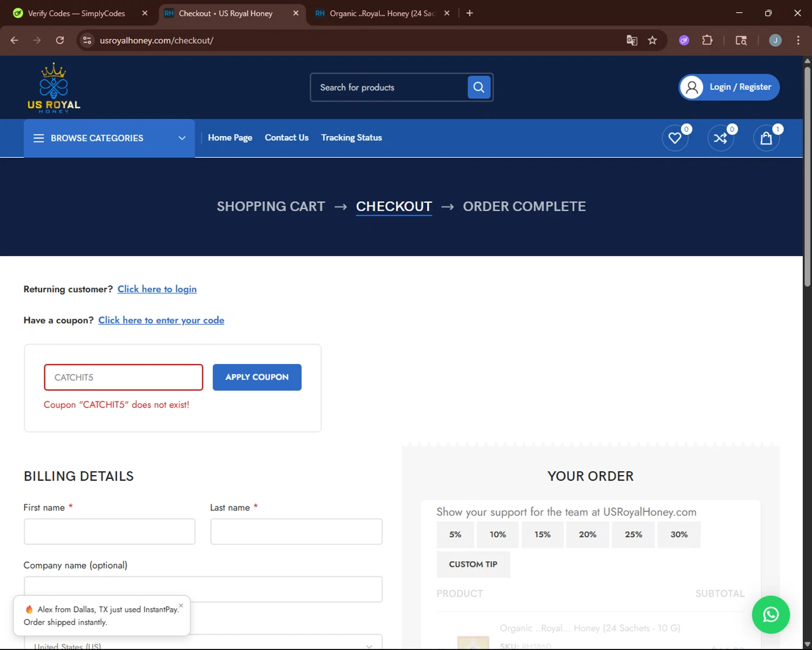Image resolution: width=812 pixels, height=650 pixels.
Task: Click the magnifier search button
Action: click(x=479, y=87)
